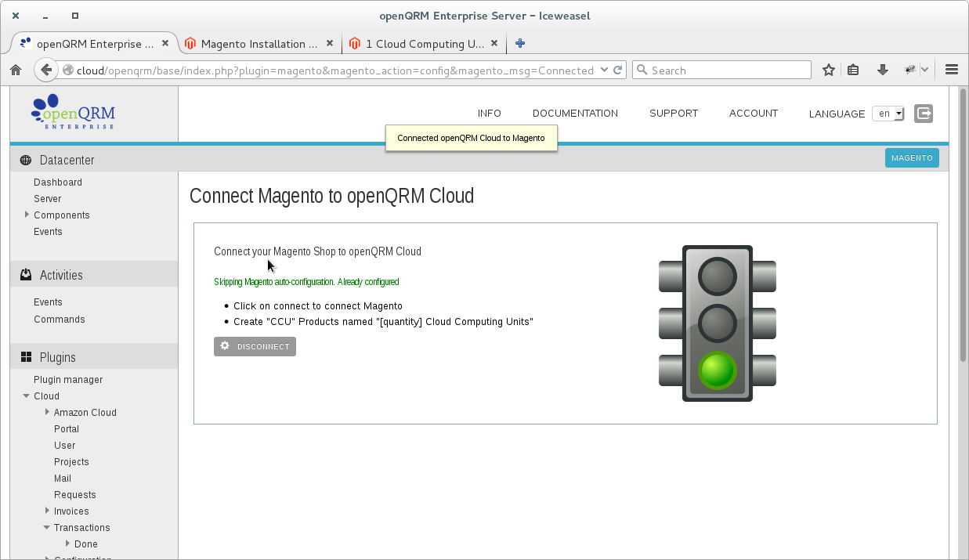Open the downloads arrow icon
The width and height of the screenshot is (969, 560).
point(883,70)
